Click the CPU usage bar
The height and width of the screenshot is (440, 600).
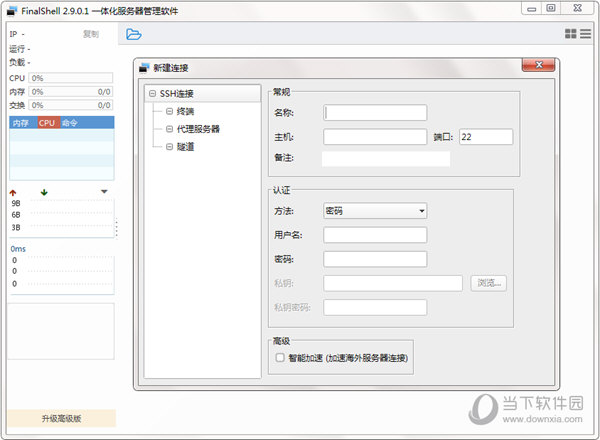[71, 78]
